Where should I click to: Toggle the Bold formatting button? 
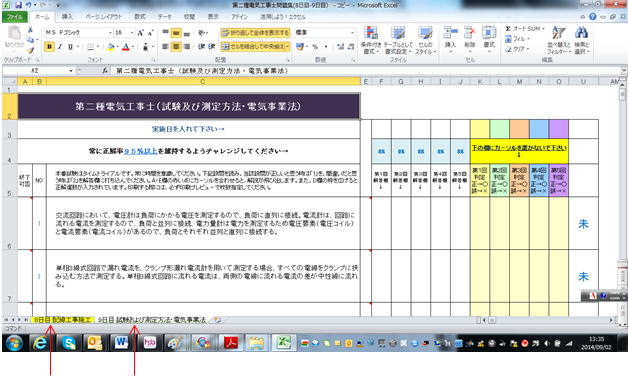click(x=49, y=47)
